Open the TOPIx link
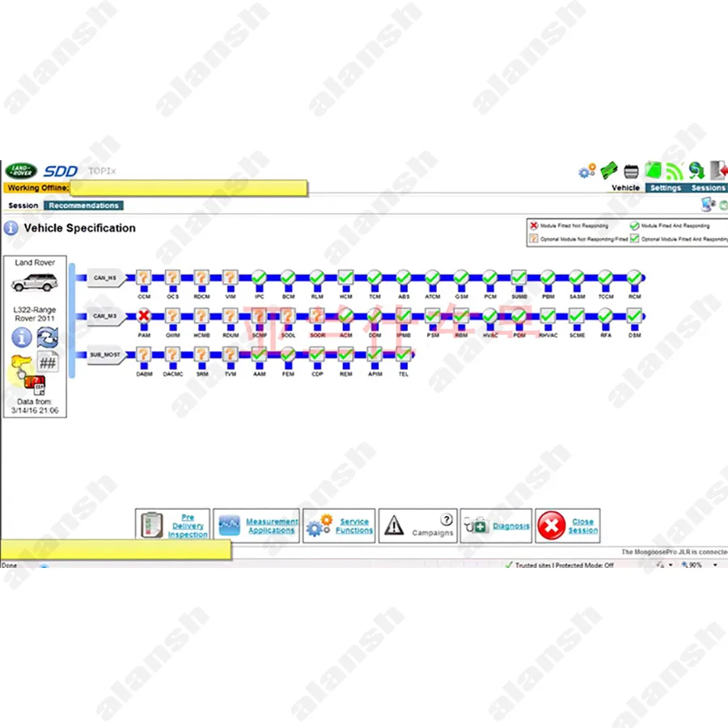This screenshot has height=728, width=728. (102, 171)
